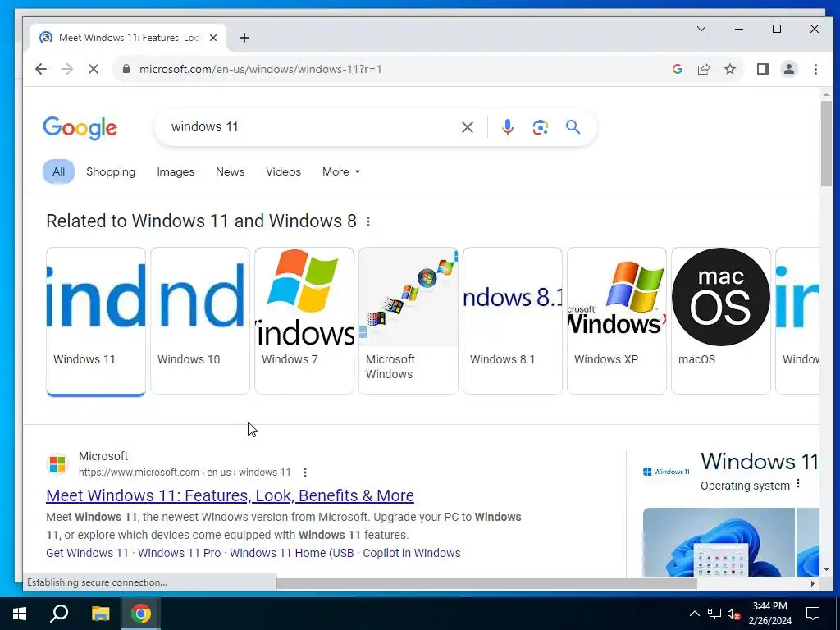Viewport: 840px width, 630px height.
Task: Open more options for Microsoft result
Action: [305, 472]
